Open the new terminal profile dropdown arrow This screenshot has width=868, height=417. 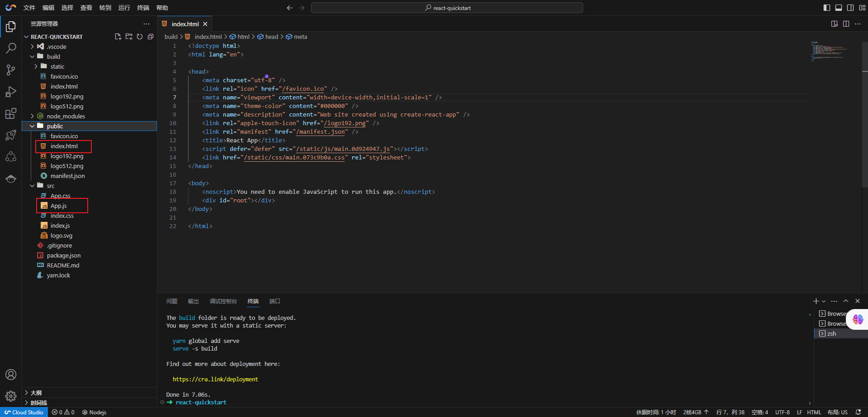click(824, 301)
